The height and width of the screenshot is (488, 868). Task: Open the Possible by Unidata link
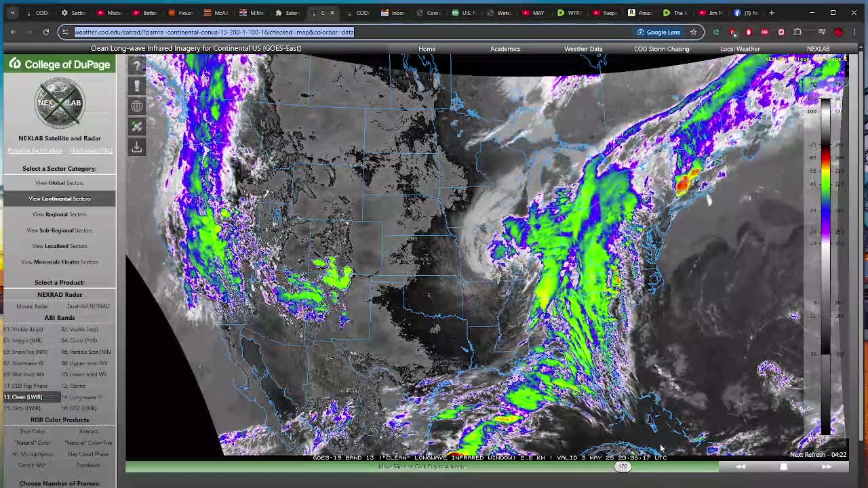click(35, 150)
